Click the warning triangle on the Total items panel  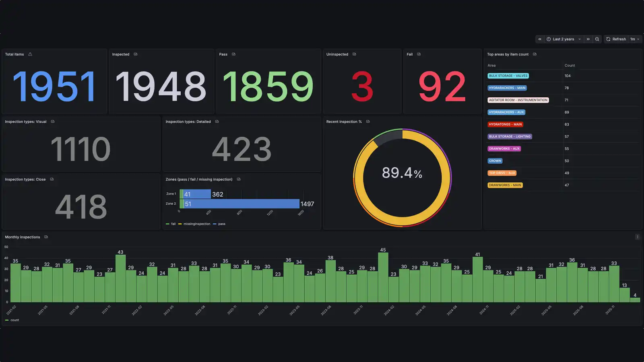click(x=29, y=54)
